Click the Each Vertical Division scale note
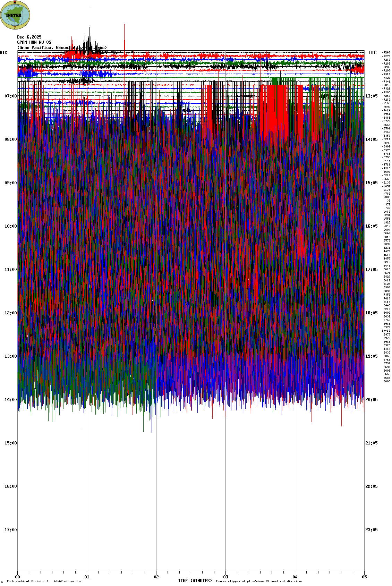The width and height of the screenshot is (392, 586). coord(44,581)
